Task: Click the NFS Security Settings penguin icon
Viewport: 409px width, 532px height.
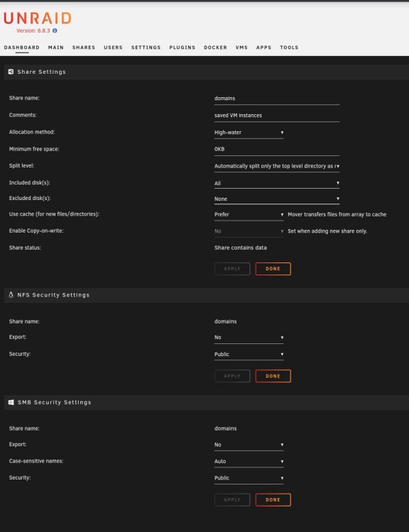Action: 11,294
